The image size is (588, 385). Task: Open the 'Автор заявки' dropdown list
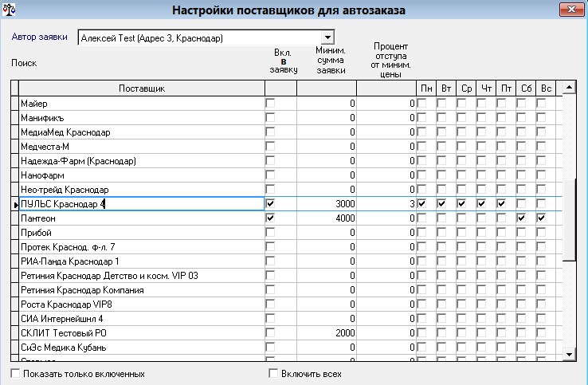pyautogui.click(x=327, y=38)
